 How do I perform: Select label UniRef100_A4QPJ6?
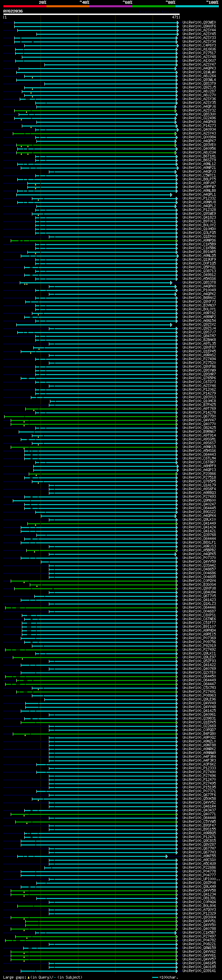199,106
